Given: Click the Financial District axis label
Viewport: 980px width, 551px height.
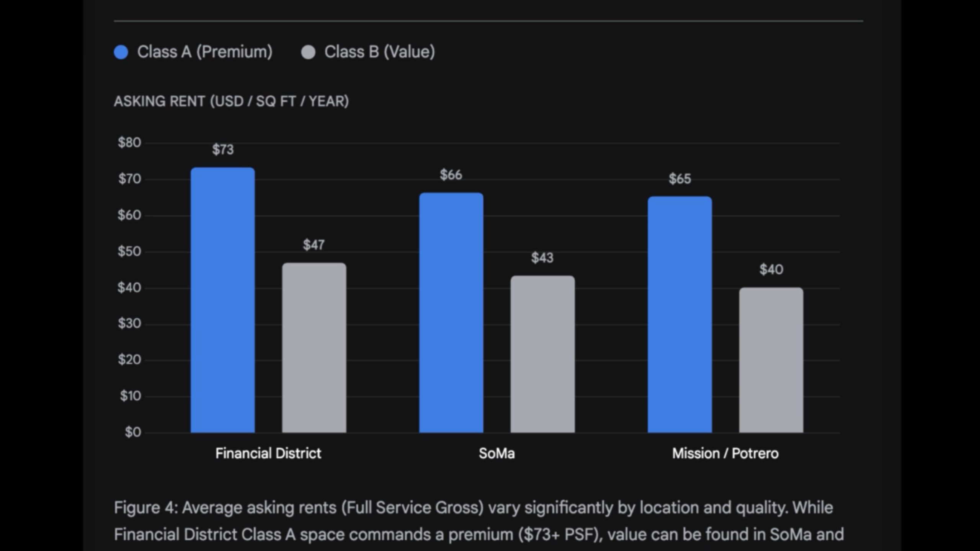Looking at the screenshot, I should [268, 453].
